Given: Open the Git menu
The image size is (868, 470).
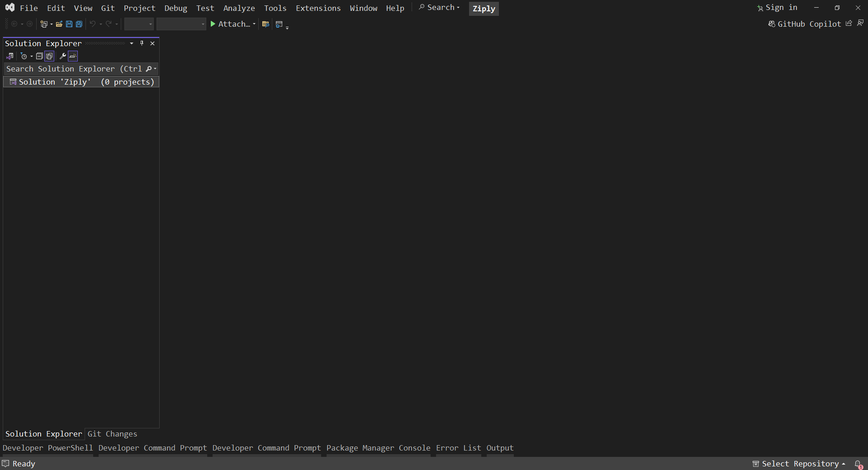Looking at the screenshot, I should coord(108,8).
